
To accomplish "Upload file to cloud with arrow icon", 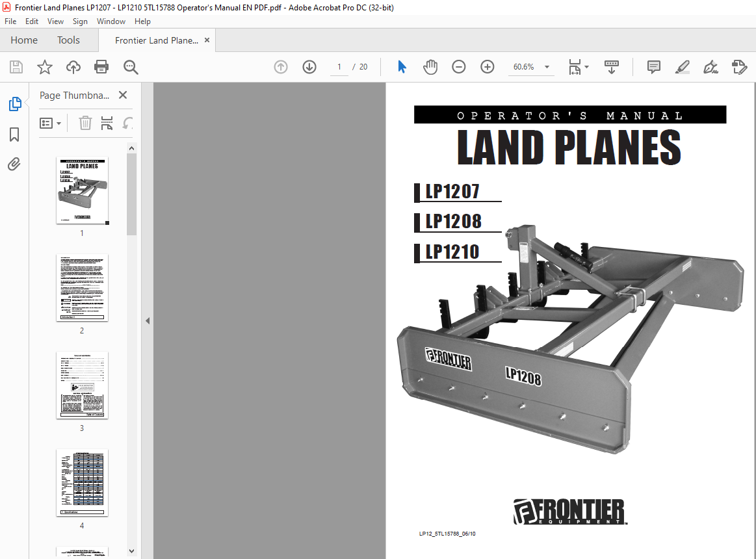I will pos(73,67).
